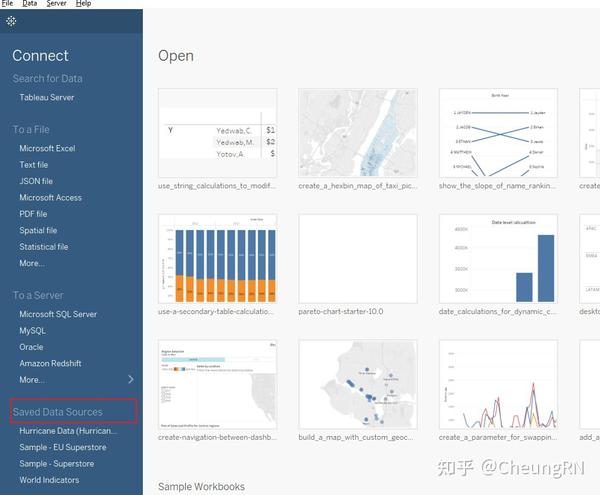Open Sample - Superstore data source
The height and width of the screenshot is (495, 600).
57,464
